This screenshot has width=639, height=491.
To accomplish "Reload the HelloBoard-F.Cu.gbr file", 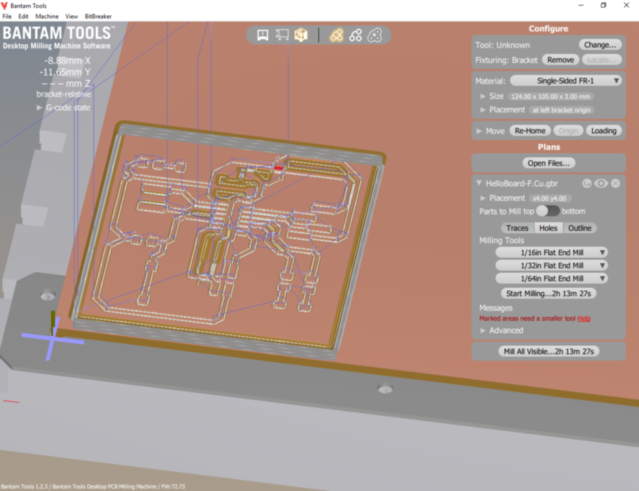I will 587,183.
